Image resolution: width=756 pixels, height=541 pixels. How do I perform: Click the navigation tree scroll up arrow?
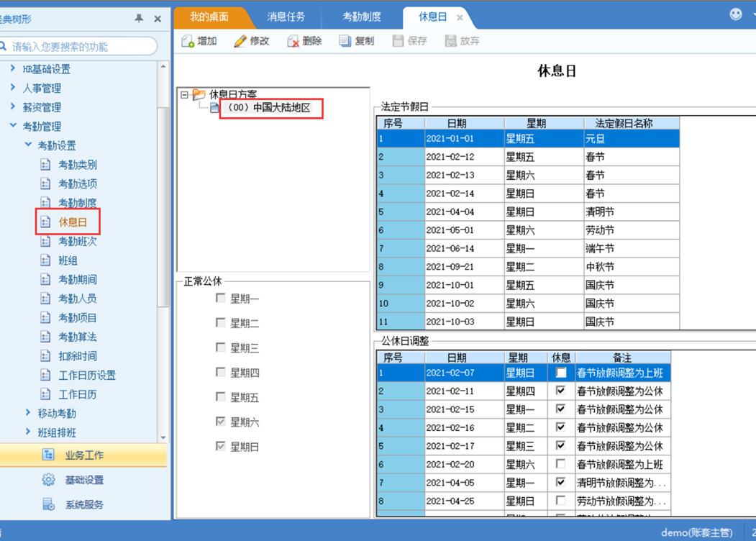163,66
